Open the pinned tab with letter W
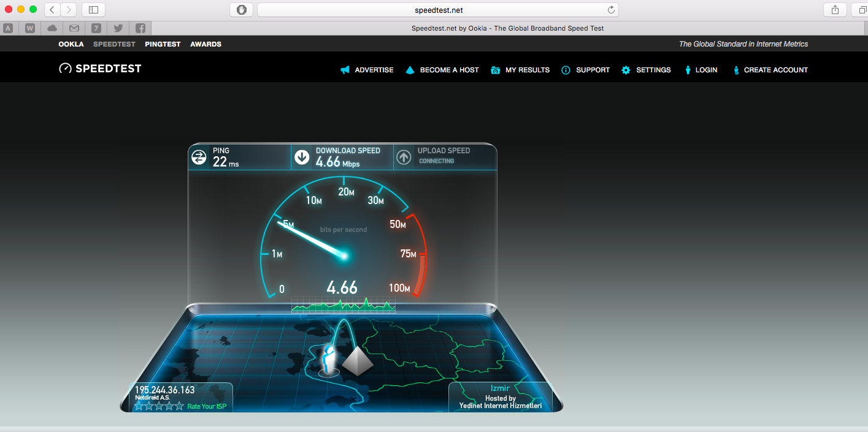The width and height of the screenshot is (868, 432). tap(30, 28)
